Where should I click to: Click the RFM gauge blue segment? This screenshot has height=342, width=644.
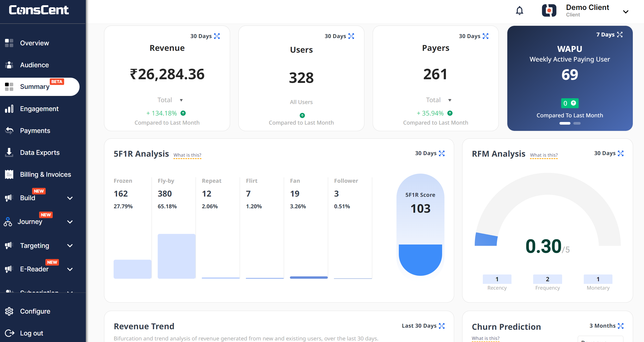coord(486,239)
